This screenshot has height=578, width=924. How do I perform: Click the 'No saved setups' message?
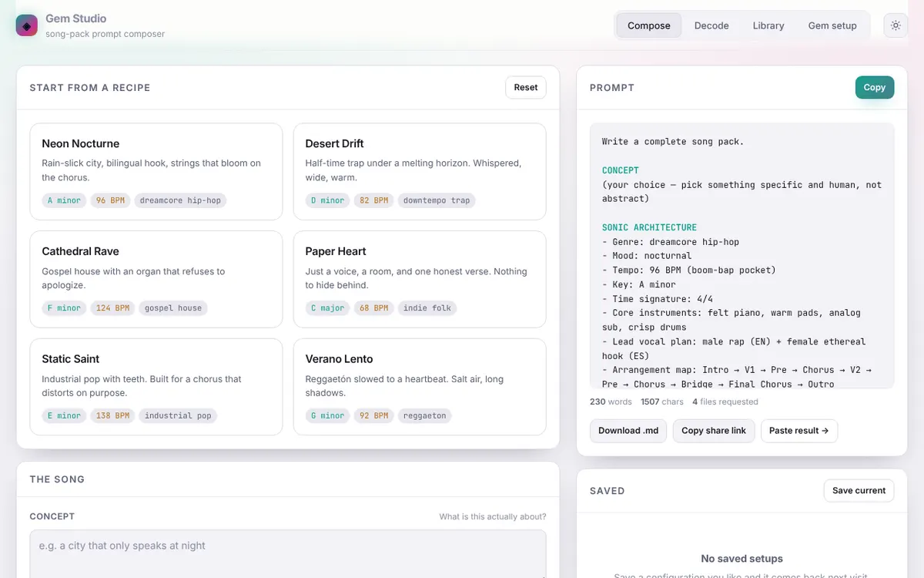click(x=742, y=559)
